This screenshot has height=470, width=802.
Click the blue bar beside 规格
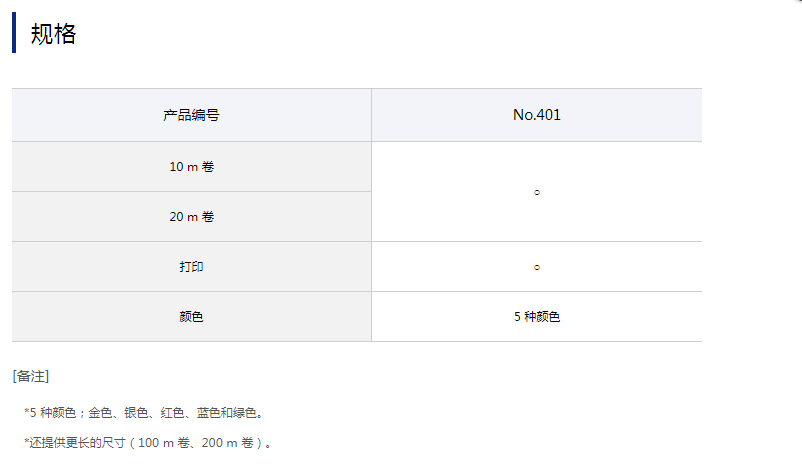pos(14,33)
